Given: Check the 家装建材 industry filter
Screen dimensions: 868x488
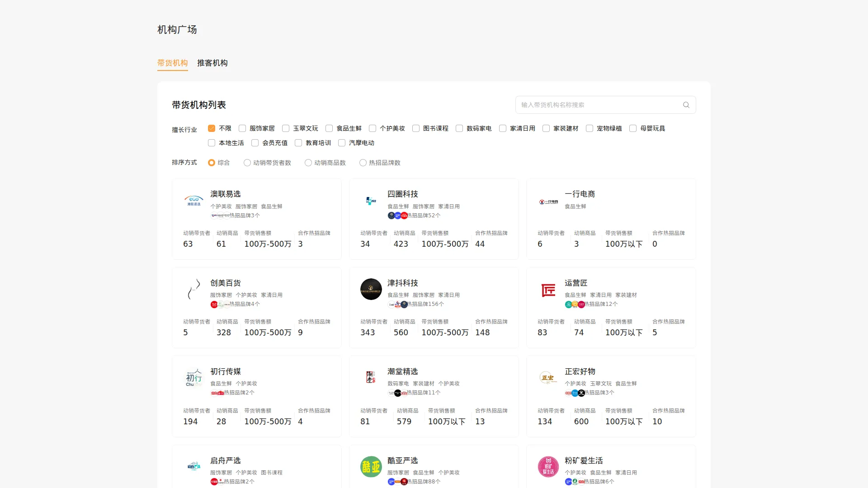Looking at the screenshot, I should (x=546, y=128).
